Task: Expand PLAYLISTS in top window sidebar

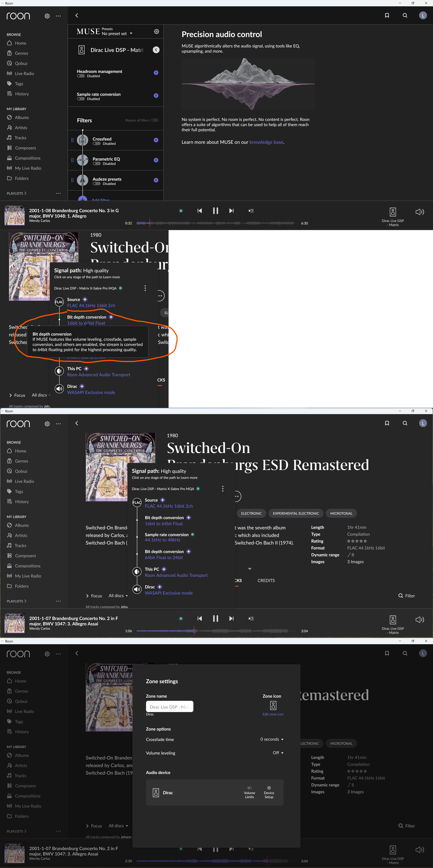Action: (x=17, y=193)
